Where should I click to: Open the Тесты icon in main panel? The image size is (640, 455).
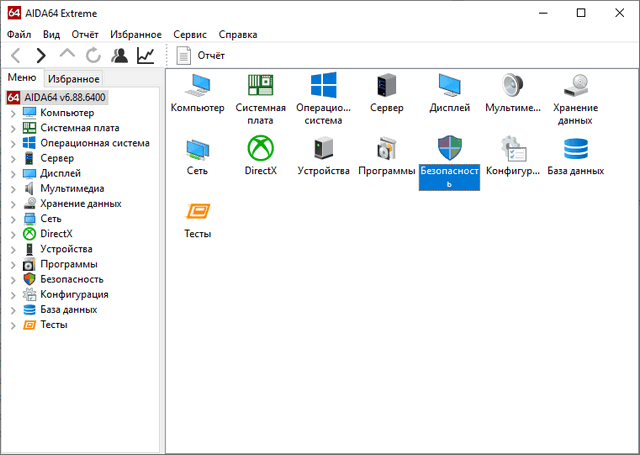pyautogui.click(x=197, y=212)
